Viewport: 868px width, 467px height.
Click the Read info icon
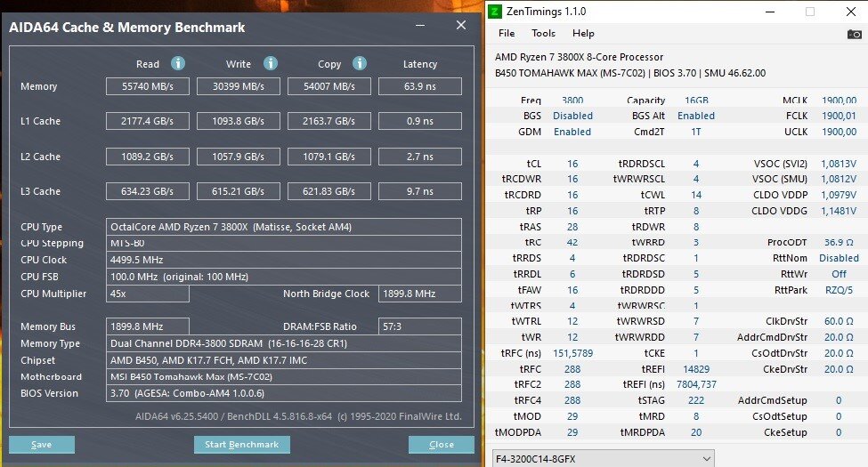pos(178,64)
